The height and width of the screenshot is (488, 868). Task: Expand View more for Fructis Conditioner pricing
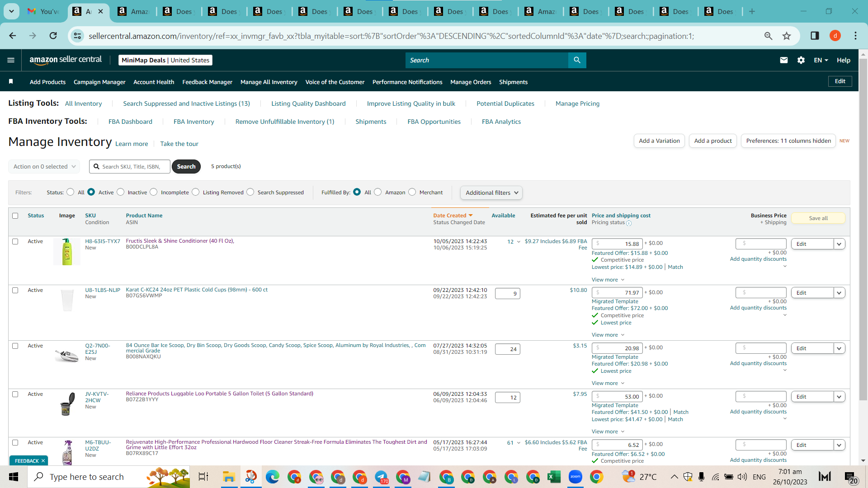pyautogui.click(x=608, y=280)
